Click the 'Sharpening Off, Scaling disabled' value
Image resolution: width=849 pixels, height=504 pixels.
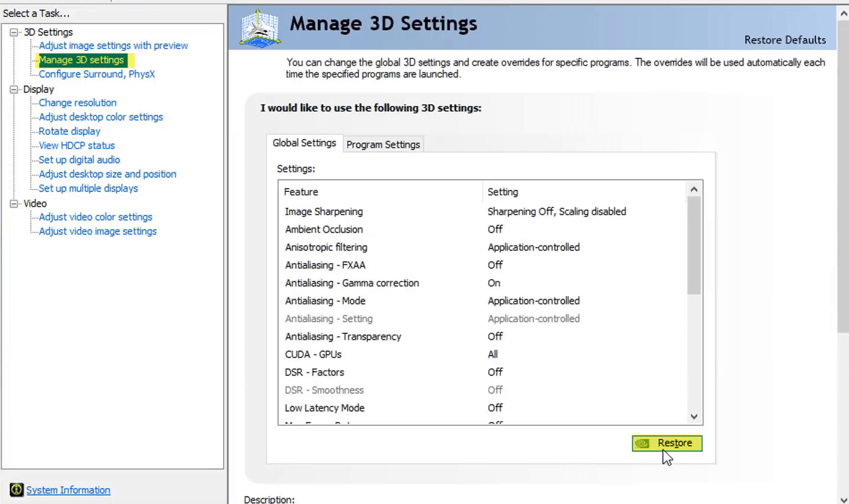(557, 211)
